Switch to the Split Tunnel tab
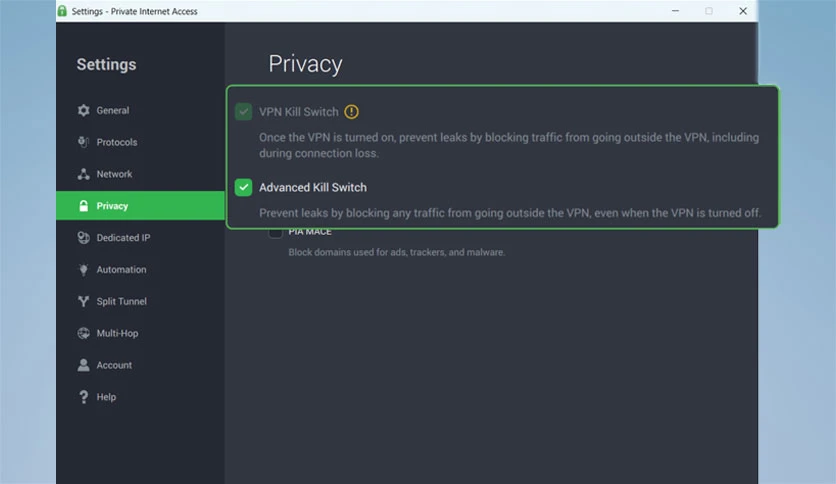The width and height of the screenshot is (836, 484). click(x=140, y=301)
